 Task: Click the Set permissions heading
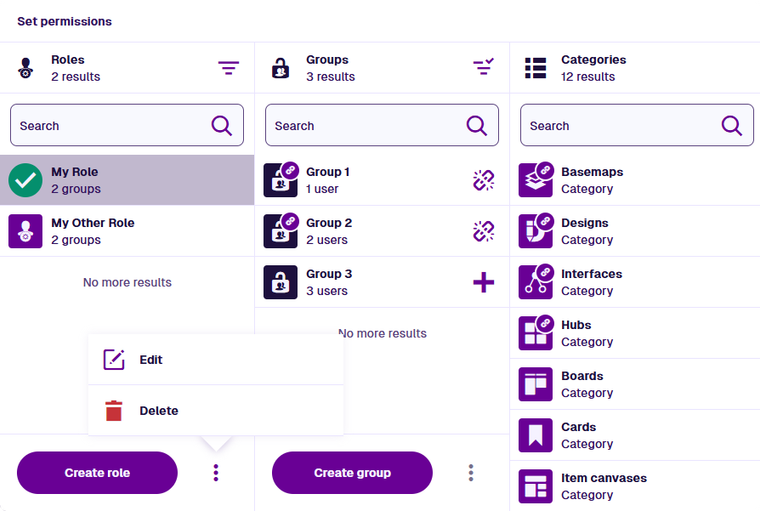point(64,21)
